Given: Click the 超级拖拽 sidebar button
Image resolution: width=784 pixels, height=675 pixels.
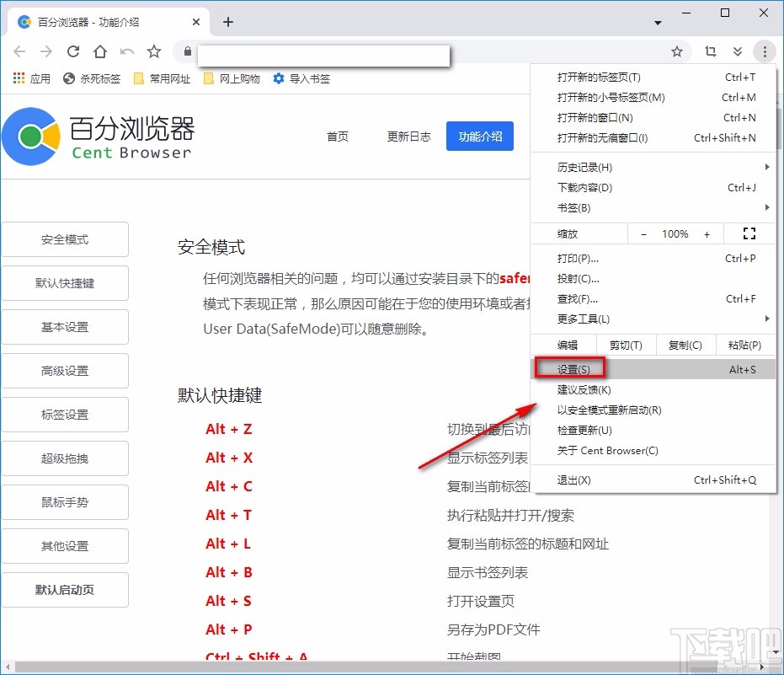Looking at the screenshot, I should [x=65, y=458].
